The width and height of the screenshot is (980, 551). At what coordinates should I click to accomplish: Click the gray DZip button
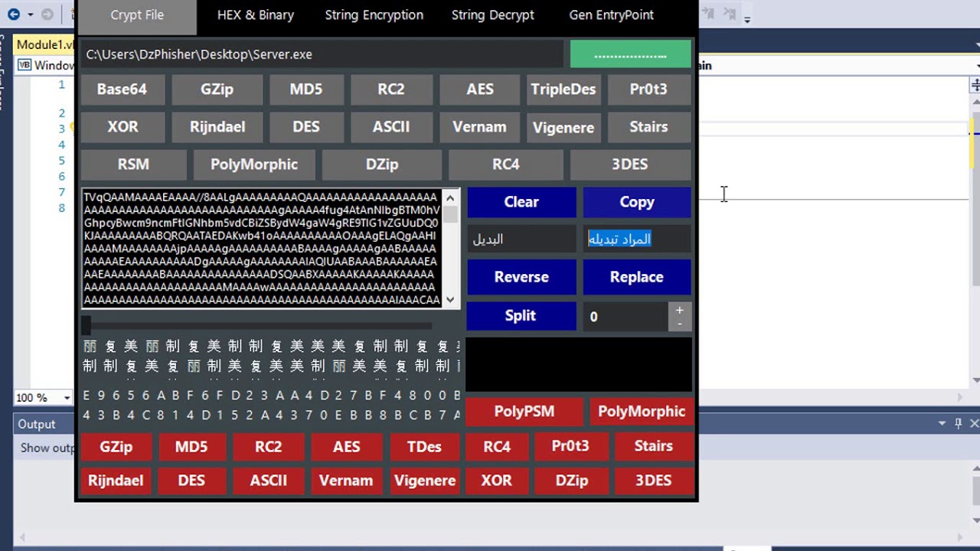pyautogui.click(x=381, y=165)
